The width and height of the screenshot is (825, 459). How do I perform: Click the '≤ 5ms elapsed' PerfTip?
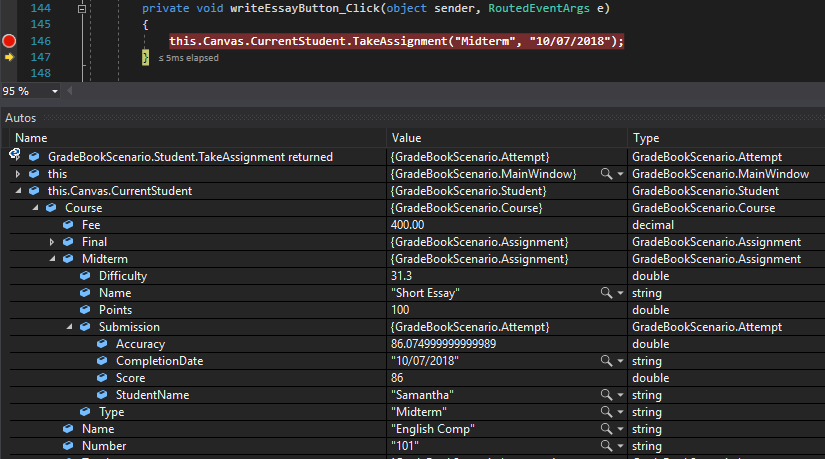pos(188,58)
